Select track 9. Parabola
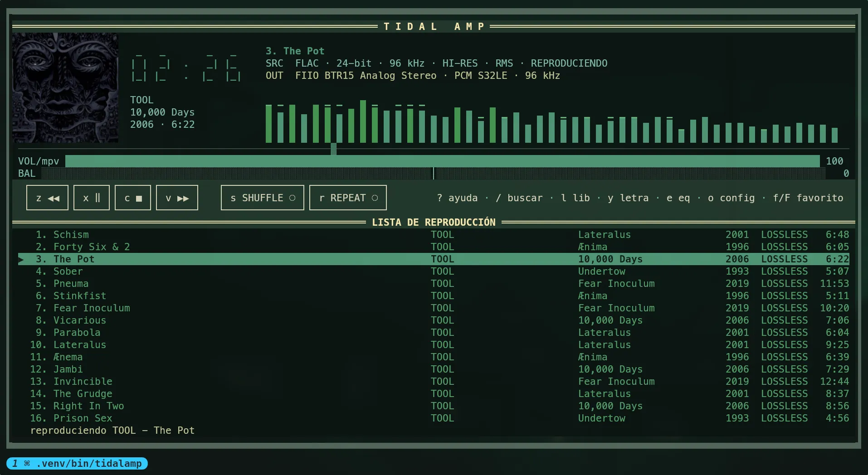This screenshot has width=868, height=475. [434, 332]
